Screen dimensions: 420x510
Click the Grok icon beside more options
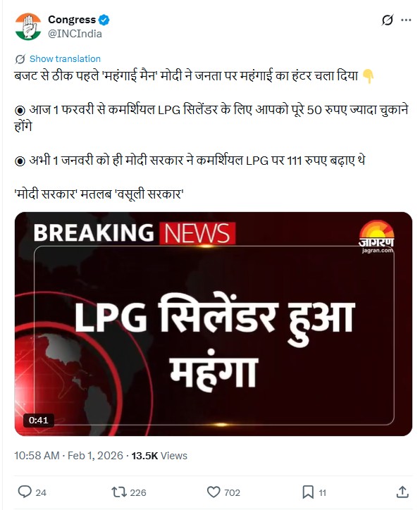pyautogui.click(x=387, y=20)
